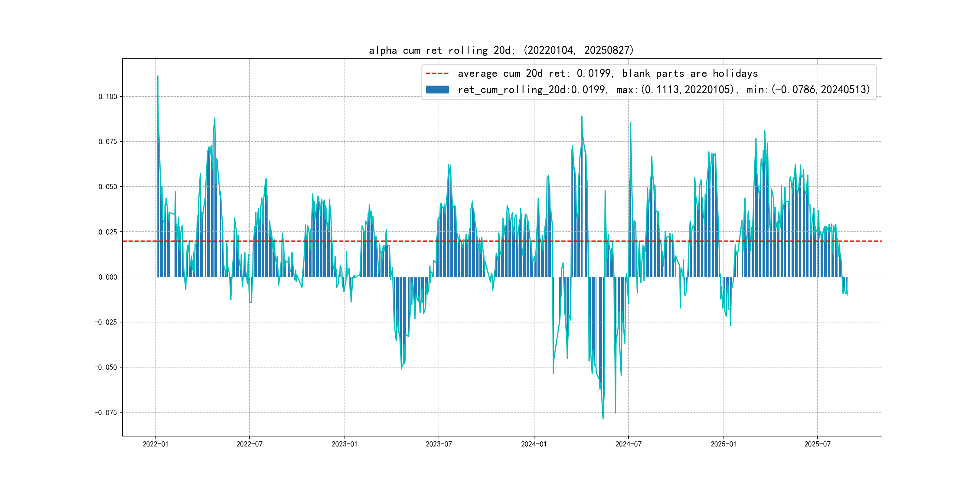The image size is (980, 490).
Task: Click the red dashed line legend marker
Action: [437, 73]
